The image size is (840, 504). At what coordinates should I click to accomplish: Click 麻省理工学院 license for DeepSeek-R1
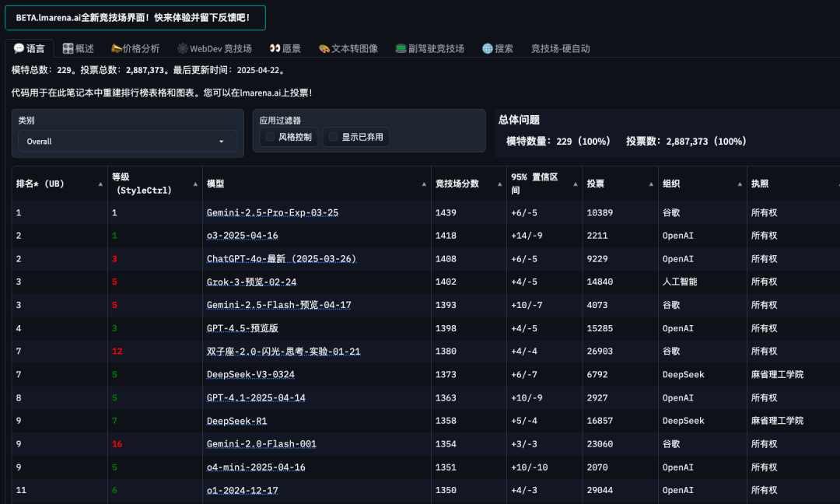pos(777,421)
